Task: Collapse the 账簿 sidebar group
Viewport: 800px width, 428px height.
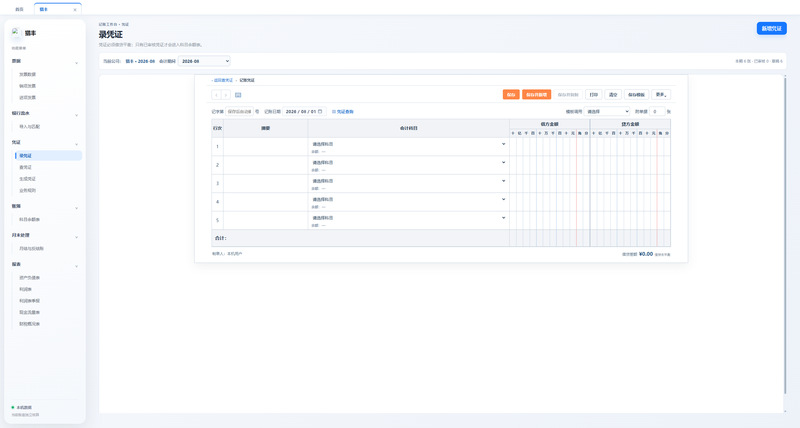Action: coord(77,208)
